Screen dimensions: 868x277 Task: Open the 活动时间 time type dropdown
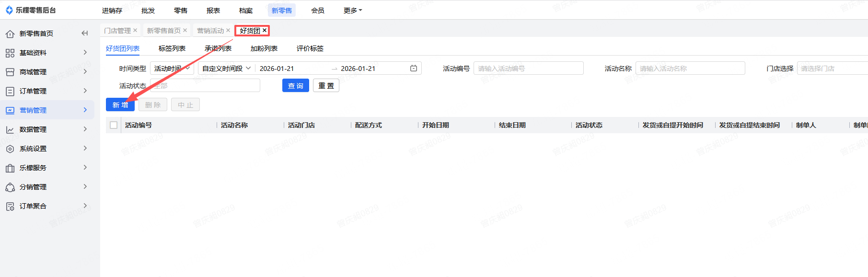coord(172,69)
